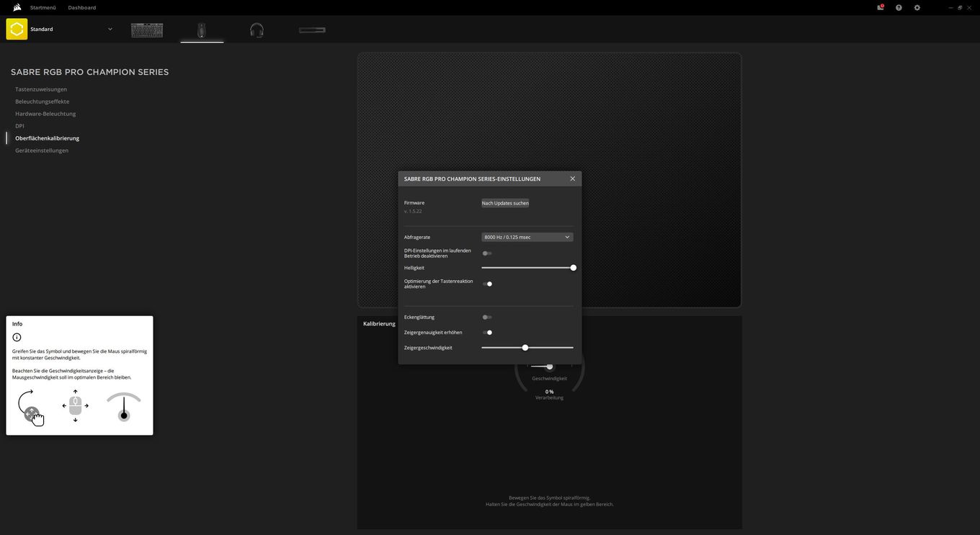Open Geräteeinstellungen in sidebar
The height and width of the screenshot is (535, 980).
point(42,150)
